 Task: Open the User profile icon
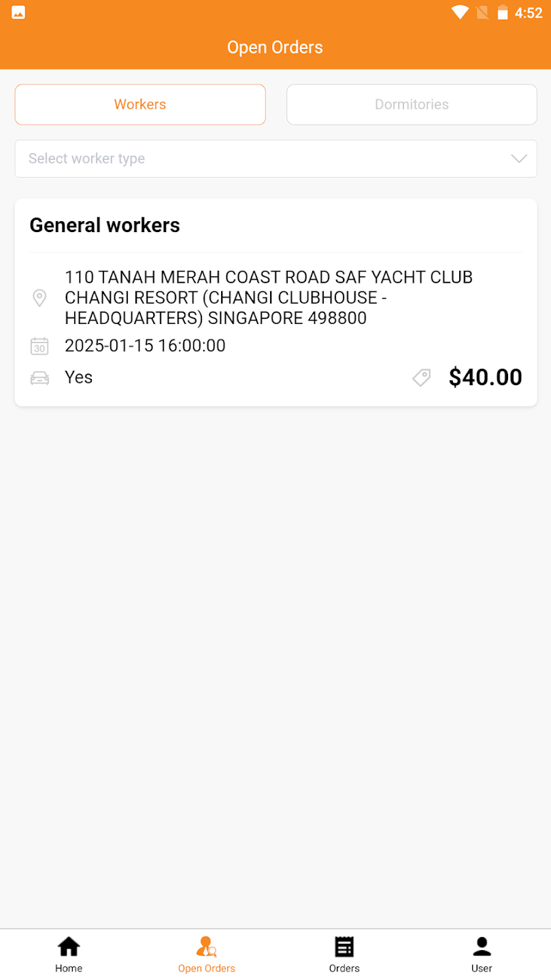click(x=482, y=947)
